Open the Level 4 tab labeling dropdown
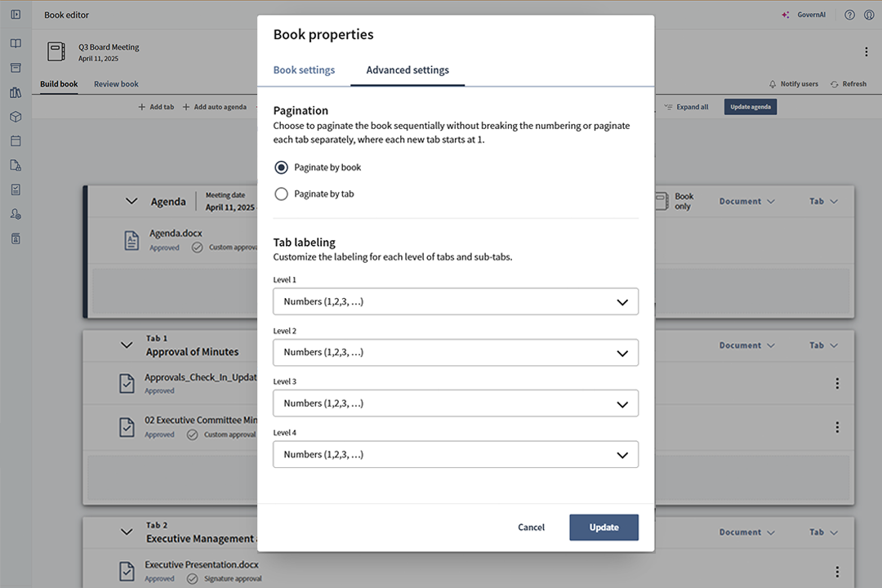Image resolution: width=882 pixels, height=588 pixels. click(x=456, y=454)
